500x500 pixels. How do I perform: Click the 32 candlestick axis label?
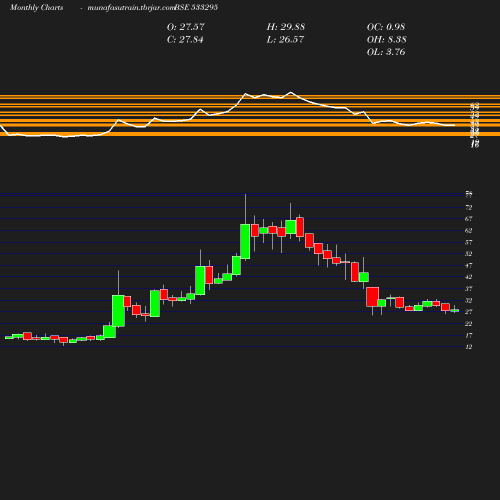(x=469, y=301)
